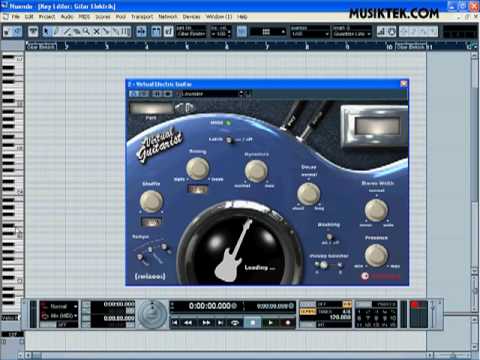
Task: Select the Mute X tool
Action: click(x=96, y=32)
